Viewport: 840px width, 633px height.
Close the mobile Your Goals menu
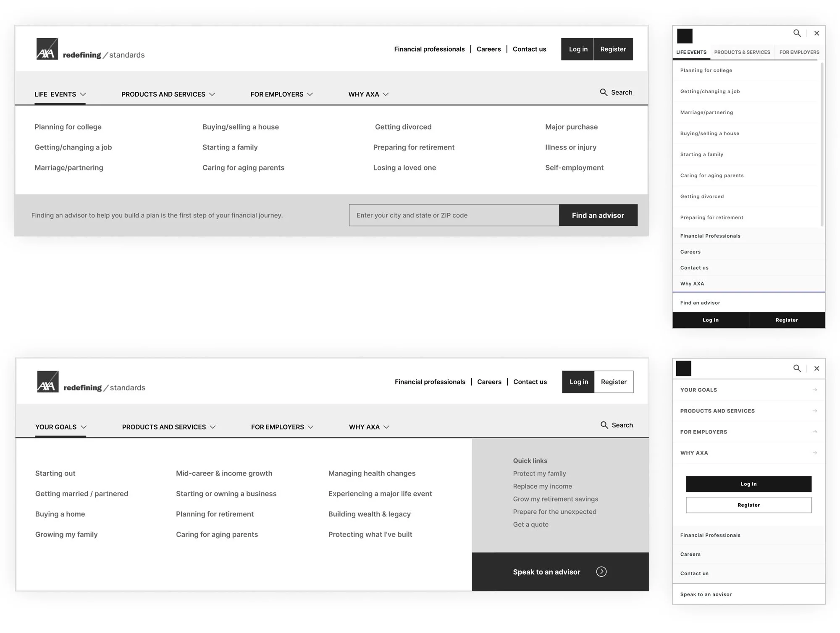coord(816,368)
